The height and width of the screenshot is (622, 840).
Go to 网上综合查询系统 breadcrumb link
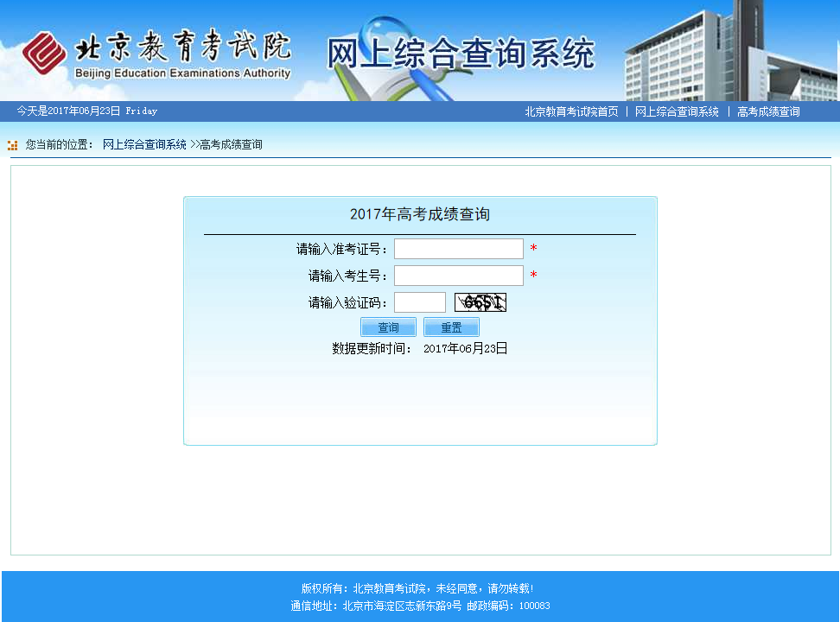pyautogui.click(x=144, y=145)
